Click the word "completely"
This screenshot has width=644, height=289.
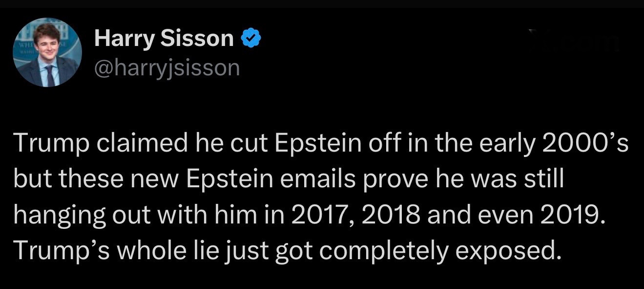(x=385, y=251)
